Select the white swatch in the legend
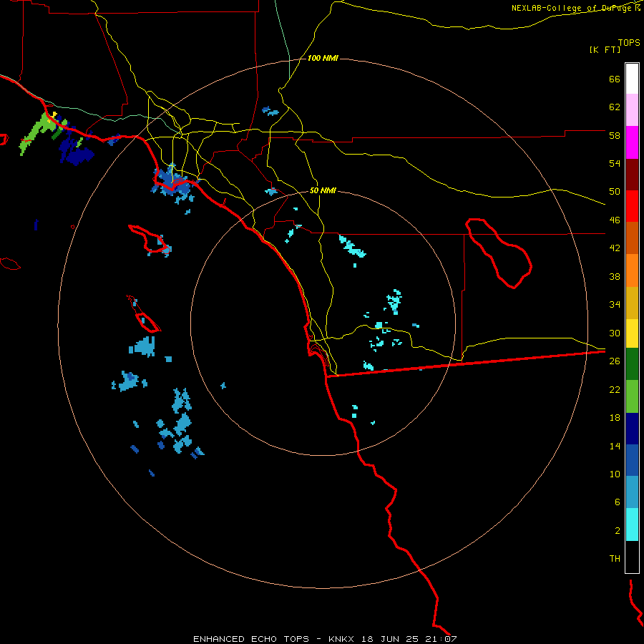The height and width of the screenshot is (644, 644). pos(632,79)
